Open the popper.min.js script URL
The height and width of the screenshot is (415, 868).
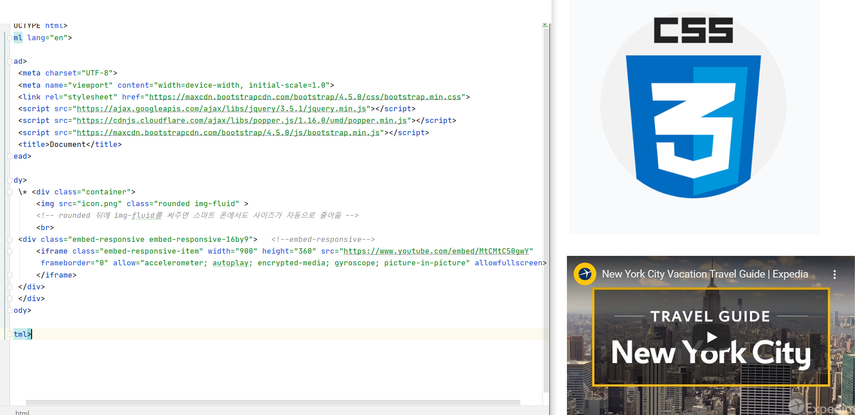(242, 121)
